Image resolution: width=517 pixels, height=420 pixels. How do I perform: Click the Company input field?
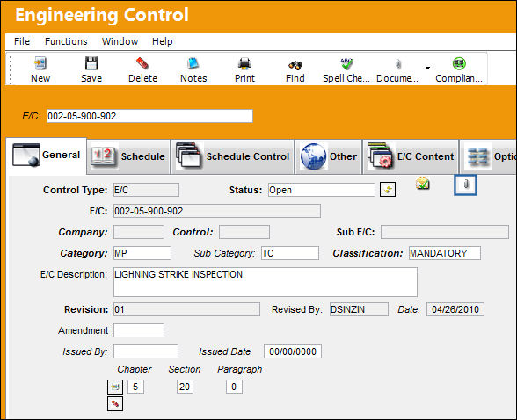click(x=139, y=232)
